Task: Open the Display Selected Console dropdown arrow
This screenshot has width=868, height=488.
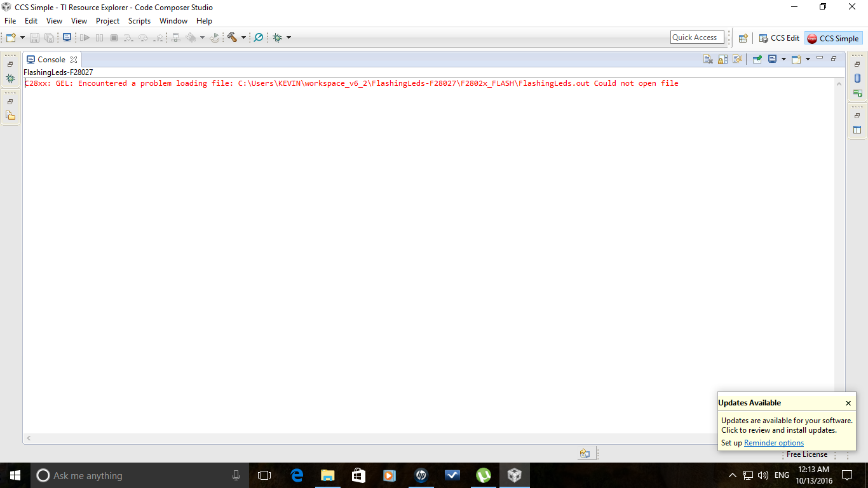Action: pos(783,59)
